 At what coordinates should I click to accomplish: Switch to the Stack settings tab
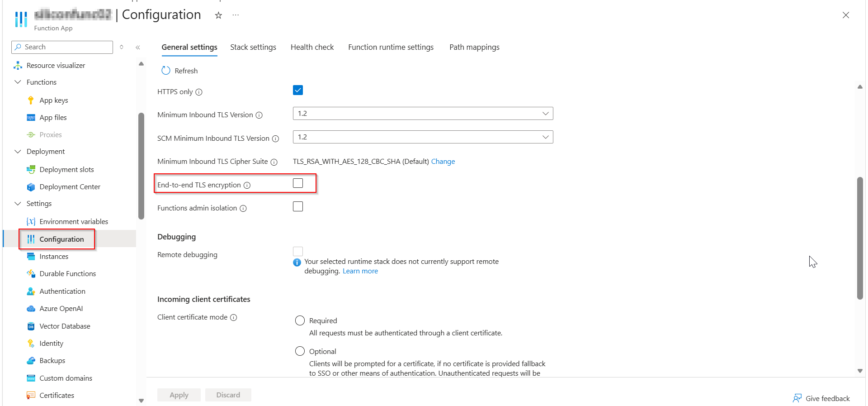tap(253, 47)
